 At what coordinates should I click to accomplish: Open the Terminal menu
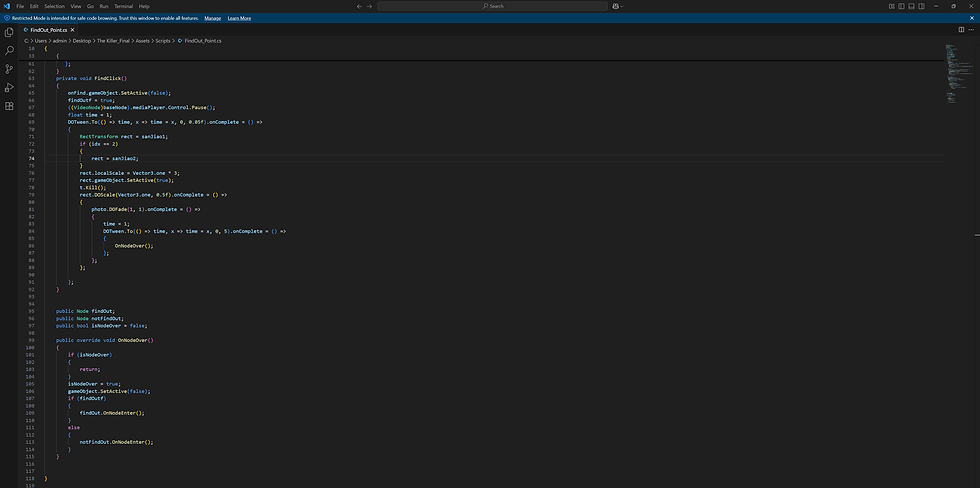[123, 6]
